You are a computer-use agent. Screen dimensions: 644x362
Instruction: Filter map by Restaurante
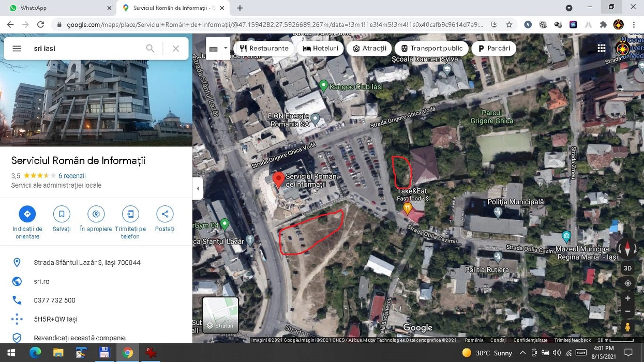pos(264,49)
